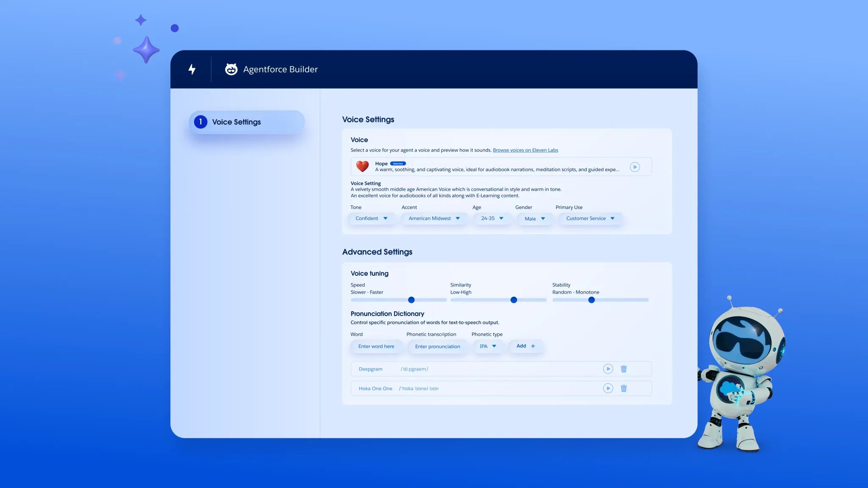Screen dimensions: 868x488
Task: Click the Speed slider handle
Action: pos(411,300)
